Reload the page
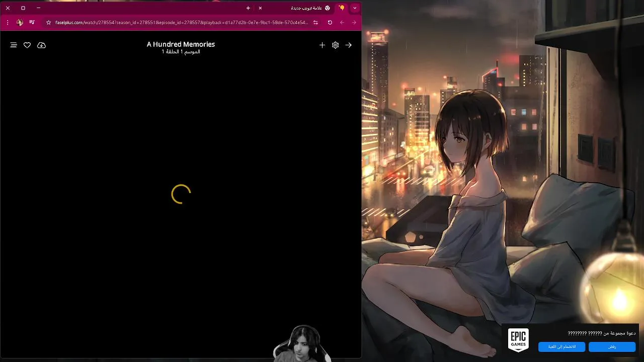Screen dimensions: 644x362 coord(330,23)
